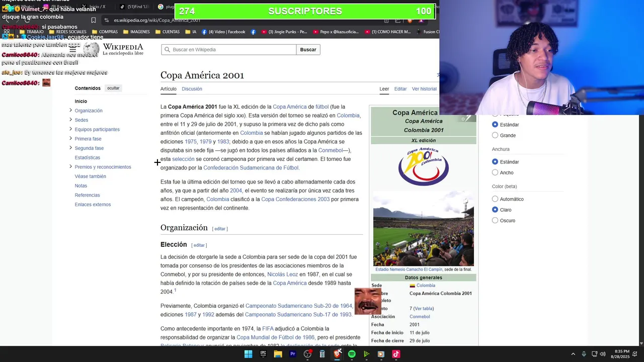Select the Oscuro color option
Screen dimensions: 644x362
(x=495, y=220)
